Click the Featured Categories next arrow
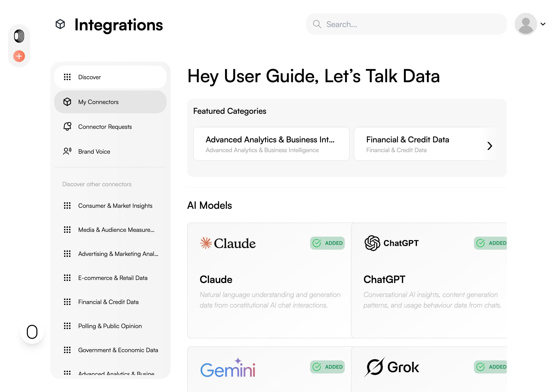Screen dimensions: 557x392 (490, 146)
